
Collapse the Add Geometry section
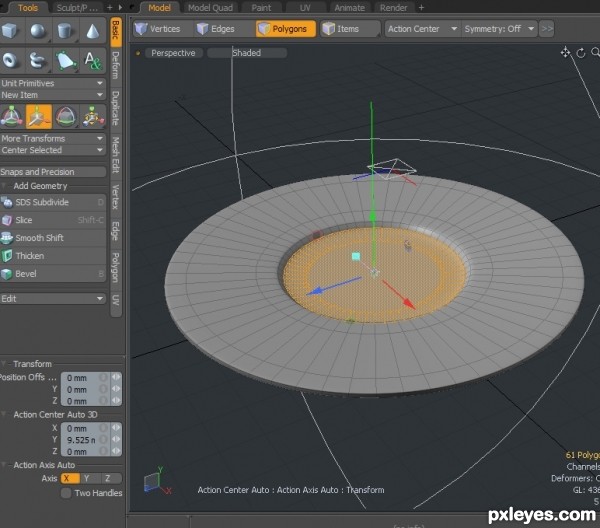click(4, 186)
